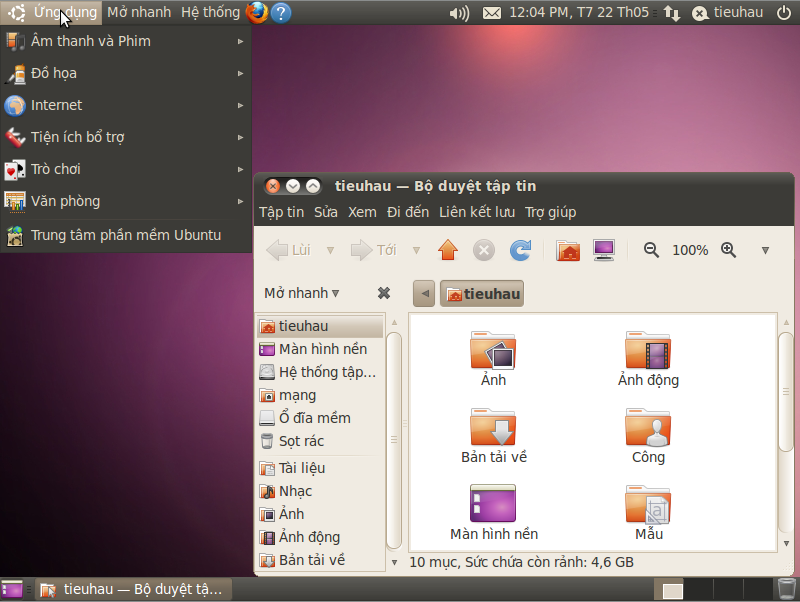Close the Mở nhanh sidebar
The height and width of the screenshot is (602, 800).
click(383, 293)
